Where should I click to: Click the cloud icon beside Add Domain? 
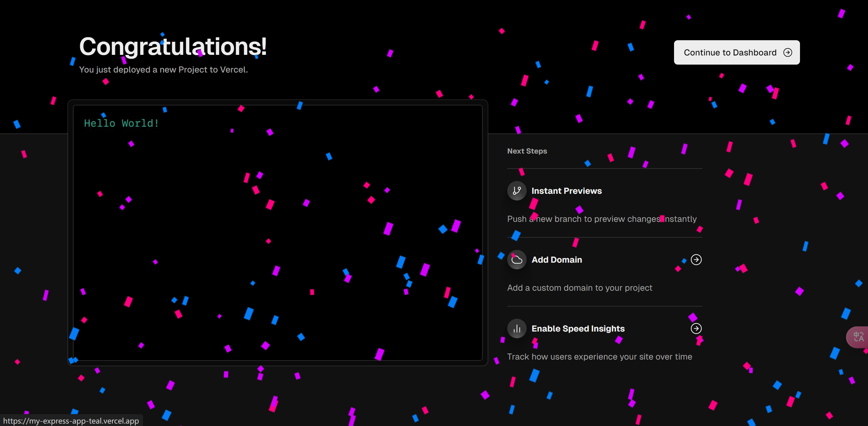(517, 260)
